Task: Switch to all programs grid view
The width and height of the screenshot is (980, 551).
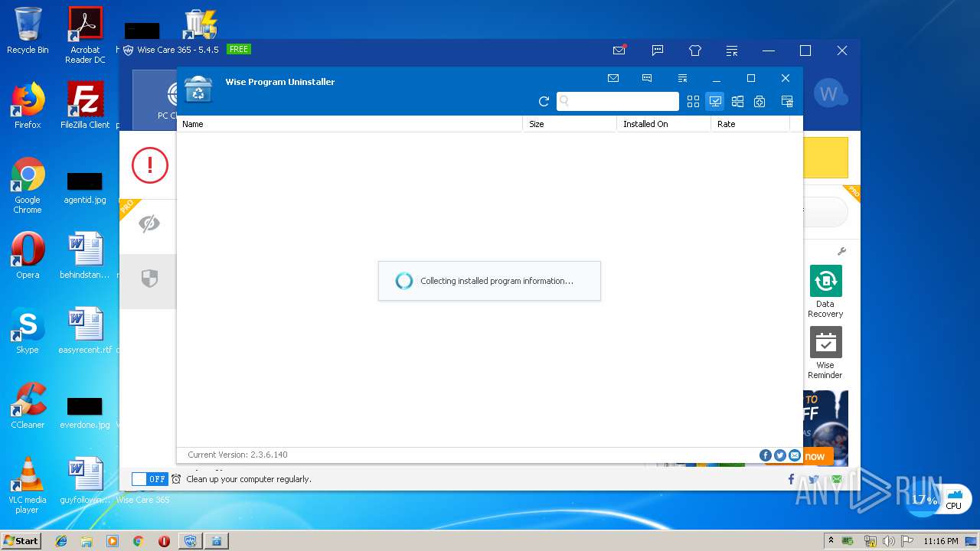Action: (x=693, y=101)
